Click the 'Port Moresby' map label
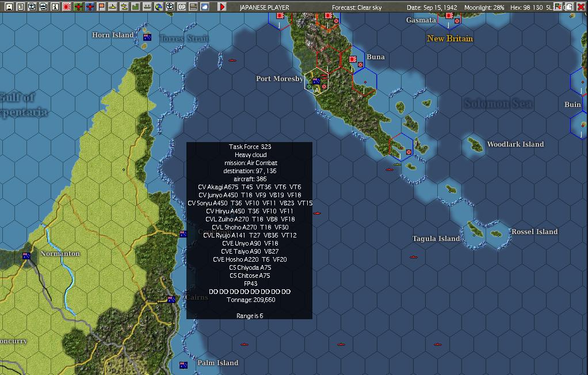The height and width of the screenshot is (375, 588). (x=280, y=79)
